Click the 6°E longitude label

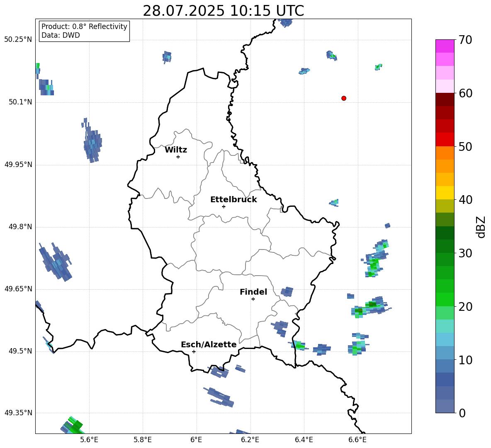pyautogui.click(x=196, y=440)
